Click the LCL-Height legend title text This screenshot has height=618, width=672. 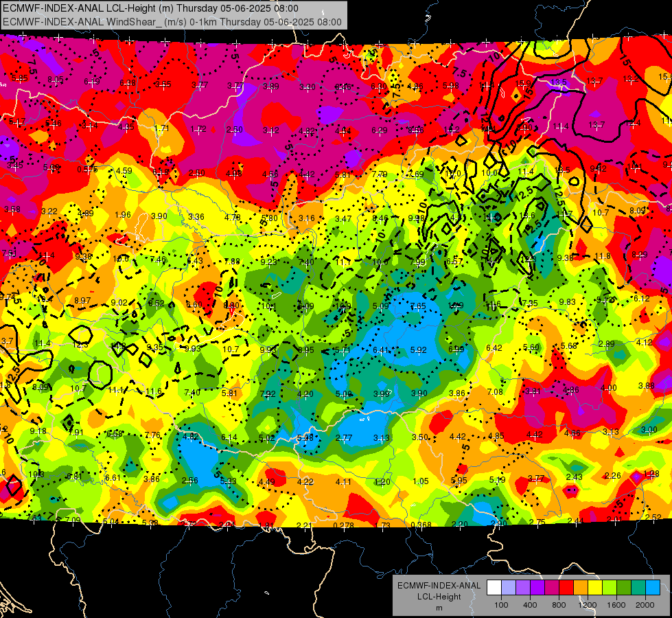click(x=439, y=597)
